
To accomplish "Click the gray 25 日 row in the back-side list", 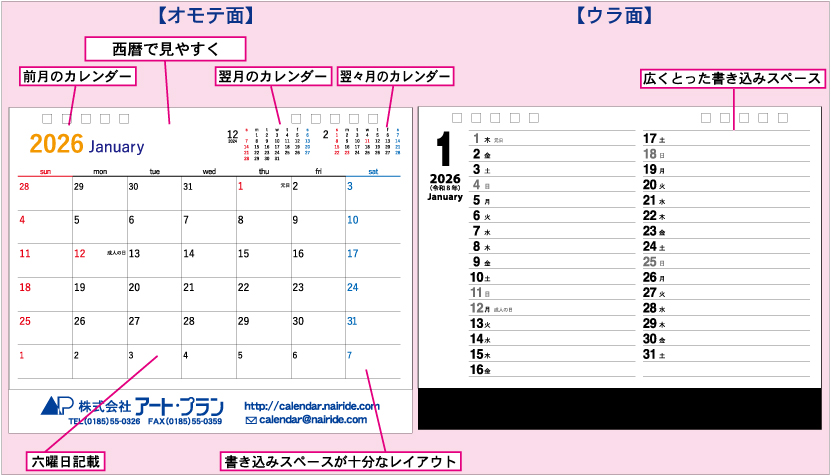I will coord(726,262).
